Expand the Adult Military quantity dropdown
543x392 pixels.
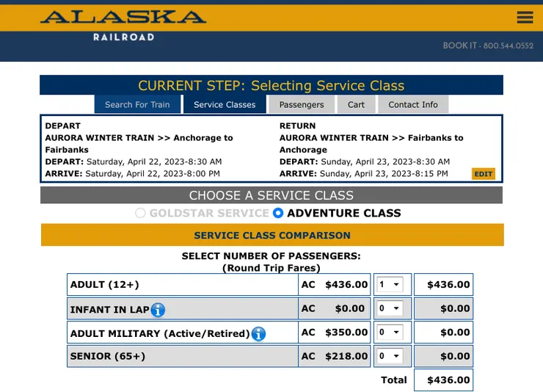(x=389, y=333)
